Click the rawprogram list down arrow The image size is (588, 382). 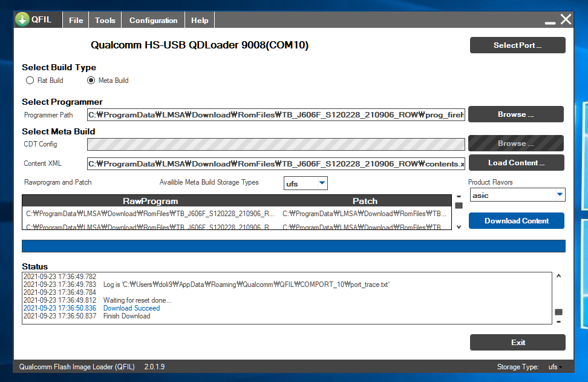click(x=459, y=227)
